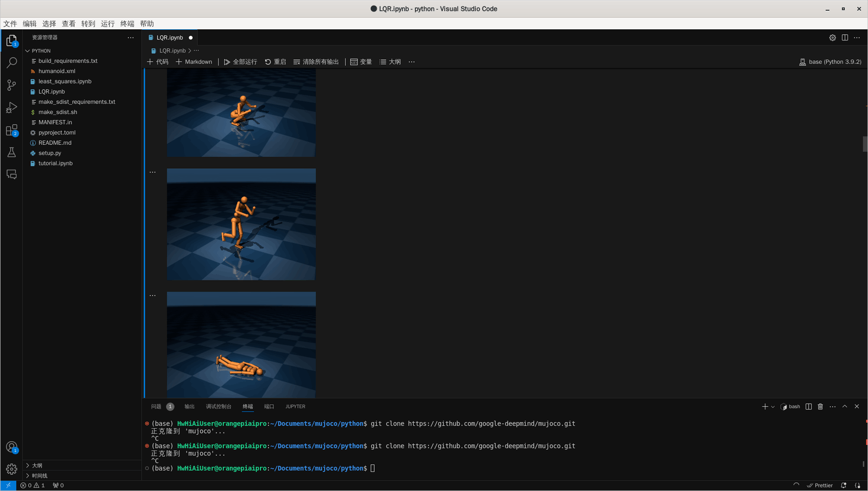Screen dimensions: 868x491
Task: Show the notebook outline from toolbar
Action: (x=391, y=62)
